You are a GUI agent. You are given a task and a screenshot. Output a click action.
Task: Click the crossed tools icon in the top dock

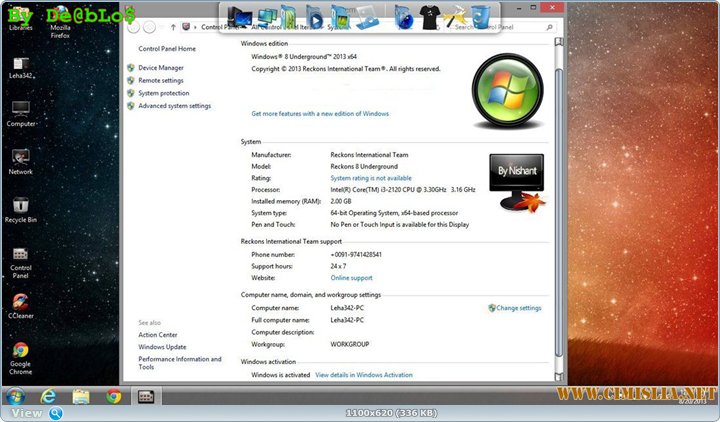pyautogui.click(x=455, y=17)
